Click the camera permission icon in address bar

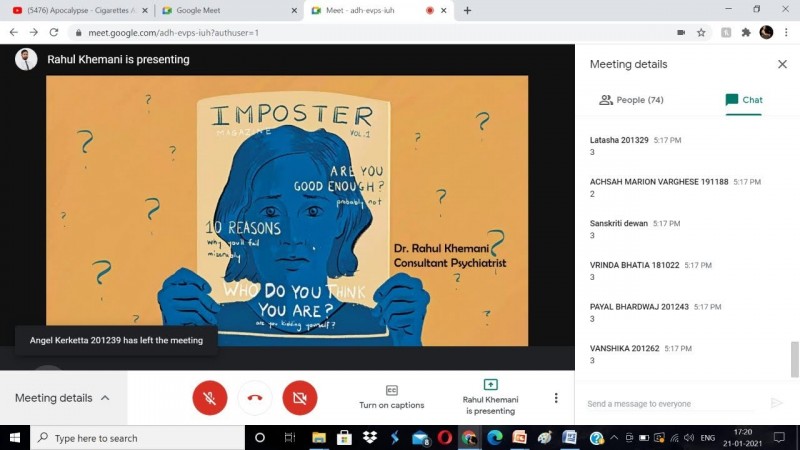coord(681,33)
